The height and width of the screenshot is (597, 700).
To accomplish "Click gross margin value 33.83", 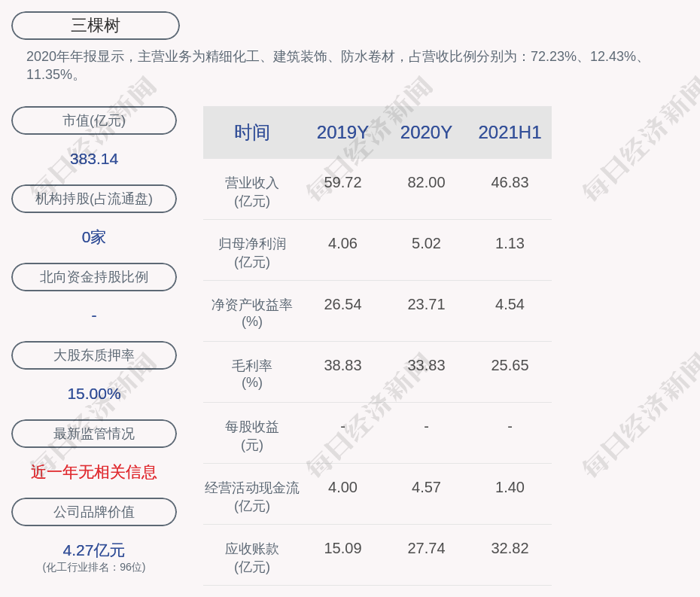I will click(x=426, y=365).
